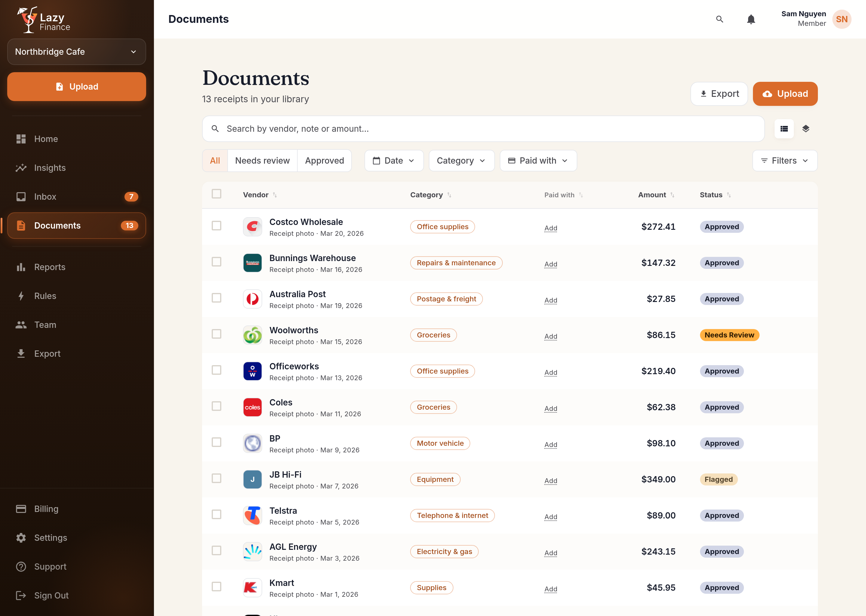Screen dimensions: 866x616
Task: Switch to list view layout
Action: [784, 129]
